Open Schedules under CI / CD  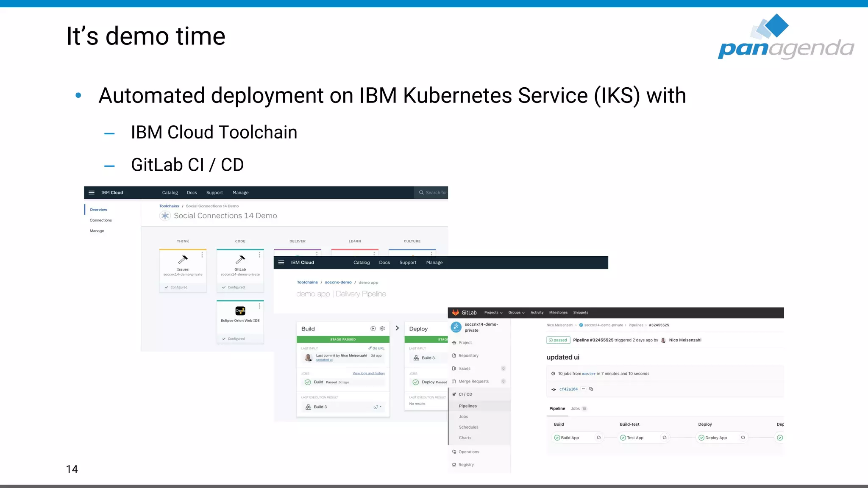click(x=468, y=427)
